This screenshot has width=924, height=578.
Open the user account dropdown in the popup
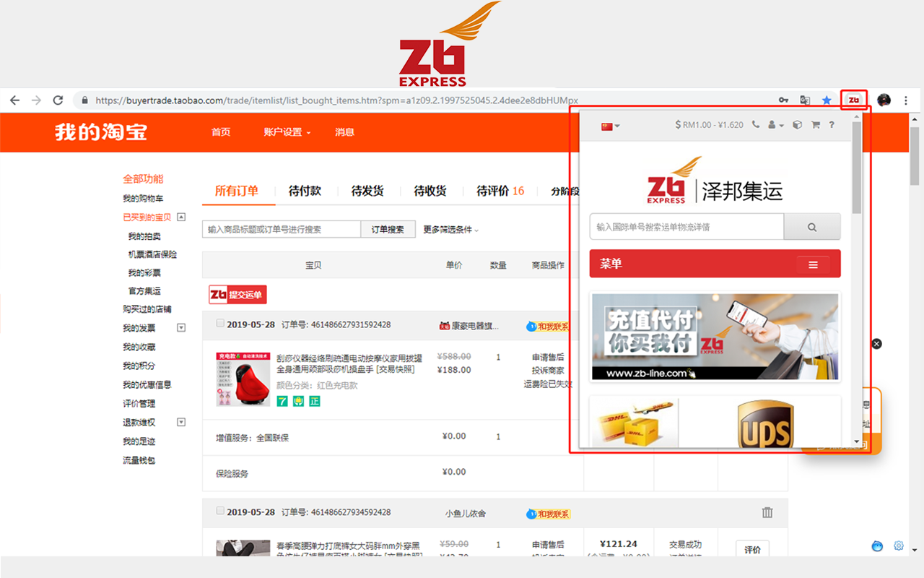point(776,124)
